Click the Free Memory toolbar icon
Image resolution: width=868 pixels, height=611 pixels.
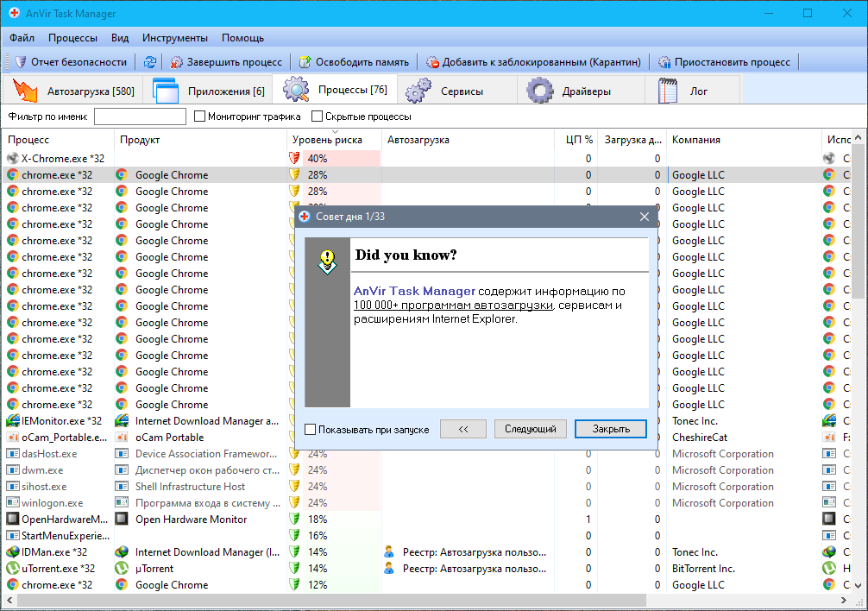click(x=305, y=62)
